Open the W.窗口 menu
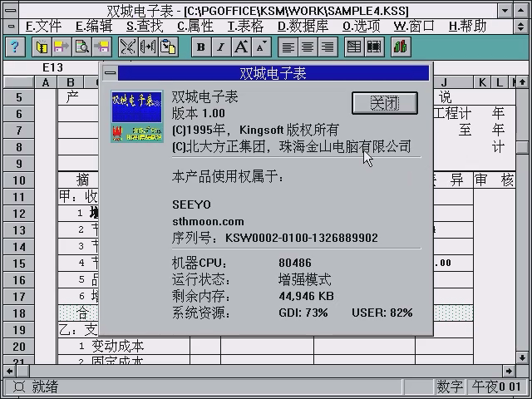 (x=414, y=26)
